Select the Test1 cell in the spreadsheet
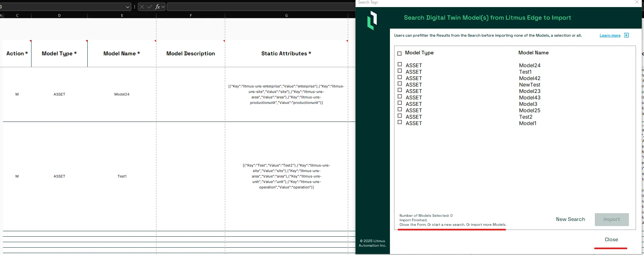 pos(122,176)
